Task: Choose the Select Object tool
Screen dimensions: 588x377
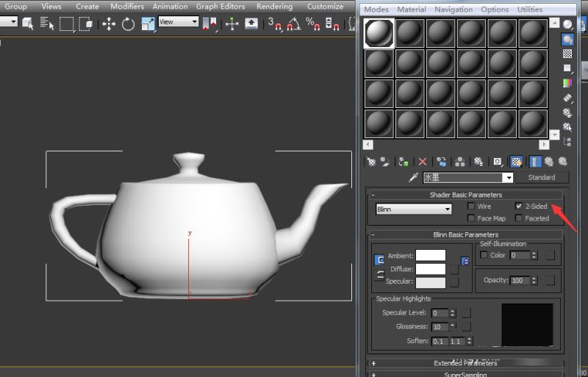Action: click(28, 24)
